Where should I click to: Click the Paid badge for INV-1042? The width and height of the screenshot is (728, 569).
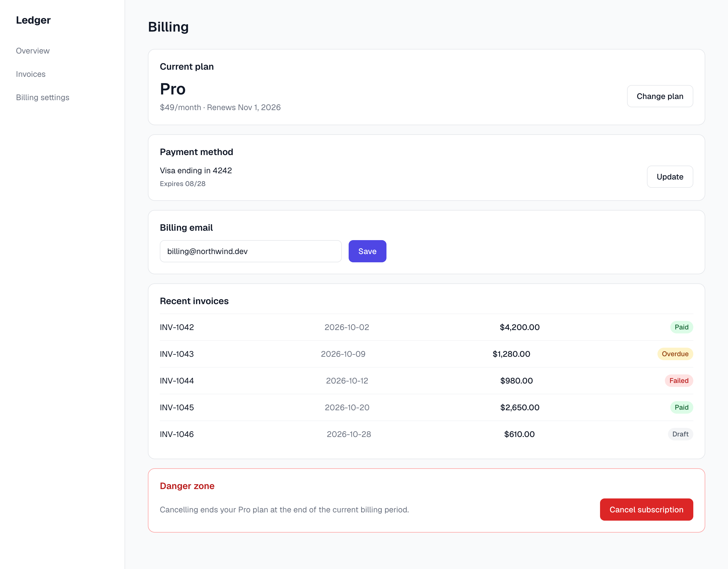[x=681, y=327]
